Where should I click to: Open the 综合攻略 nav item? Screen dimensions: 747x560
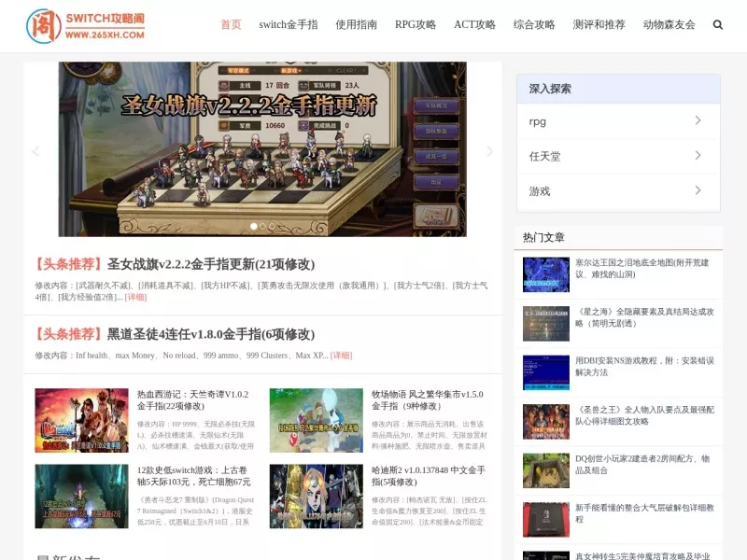point(534,25)
